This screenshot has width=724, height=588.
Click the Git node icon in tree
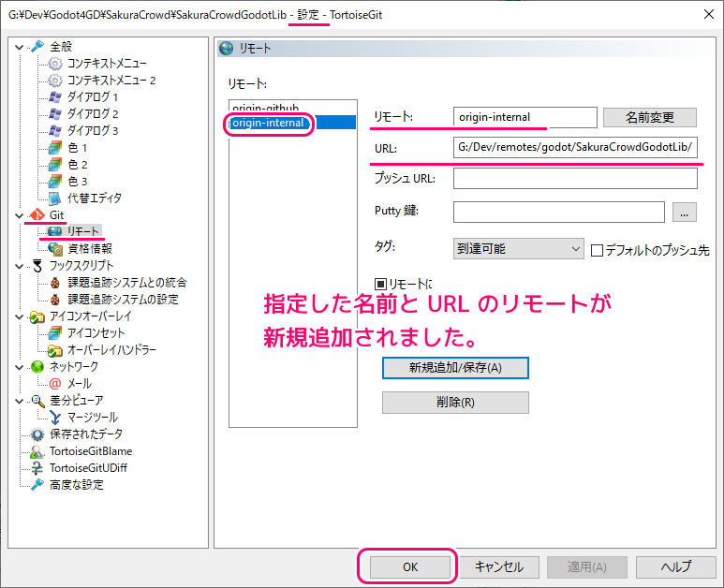coord(37,214)
